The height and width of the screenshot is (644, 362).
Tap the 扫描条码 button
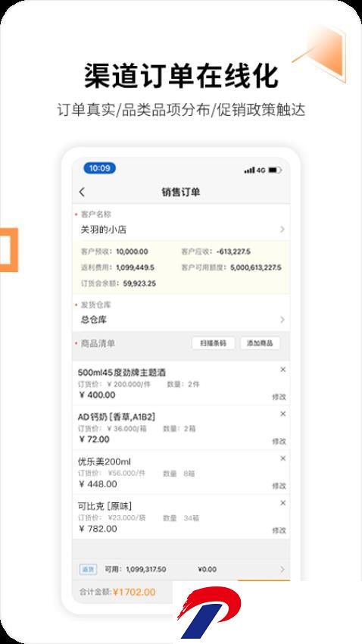pyautogui.click(x=214, y=343)
